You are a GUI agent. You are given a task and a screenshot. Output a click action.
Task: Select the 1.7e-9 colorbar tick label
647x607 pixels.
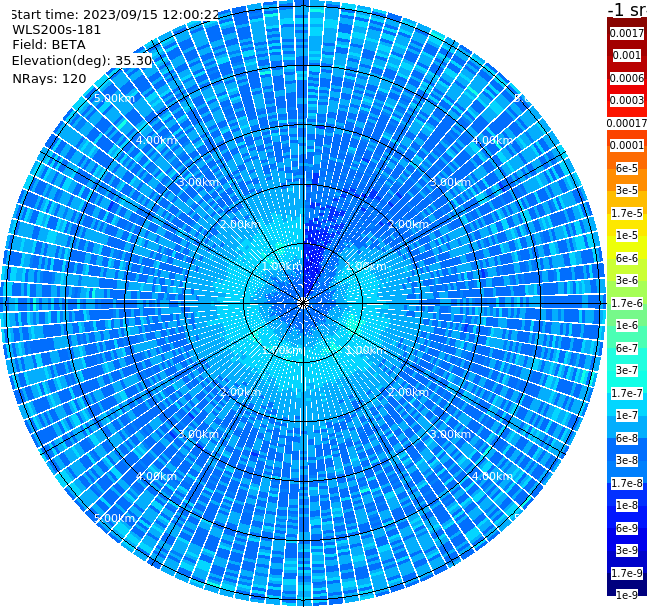pyautogui.click(x=627, y=573)
